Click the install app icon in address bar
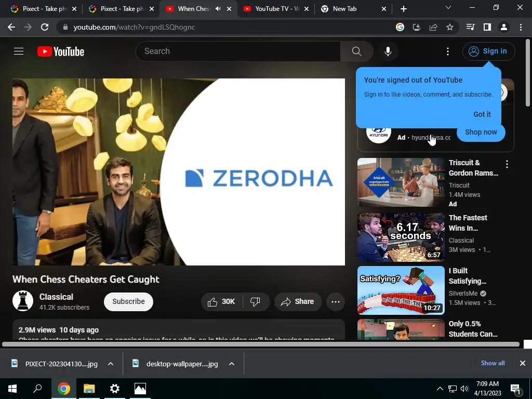Screen dimensions: 532x399 (417, 27)
